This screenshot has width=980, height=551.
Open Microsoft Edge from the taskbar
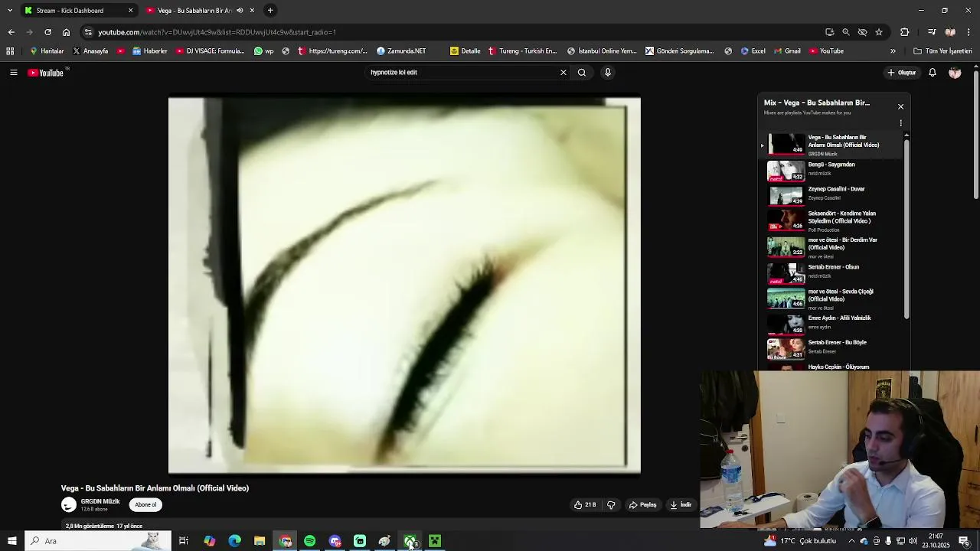click(234, 541)
